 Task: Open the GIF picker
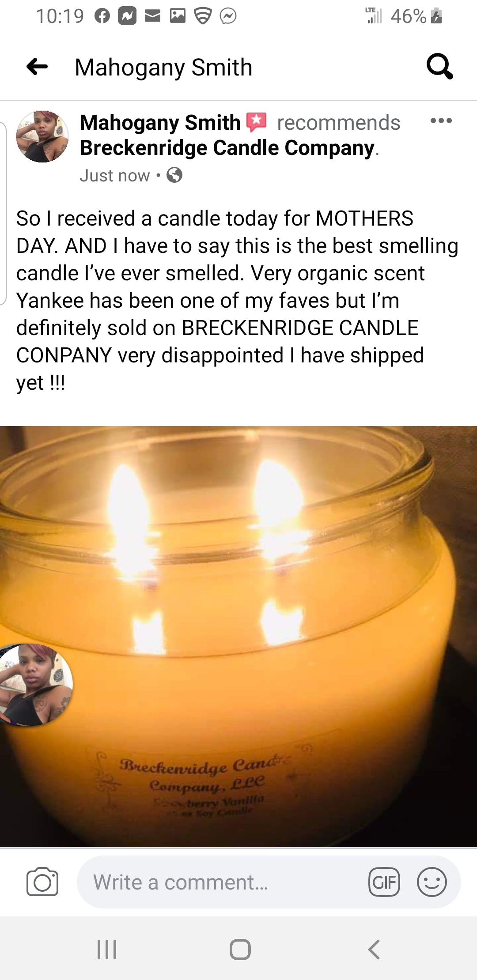[384, 882]
